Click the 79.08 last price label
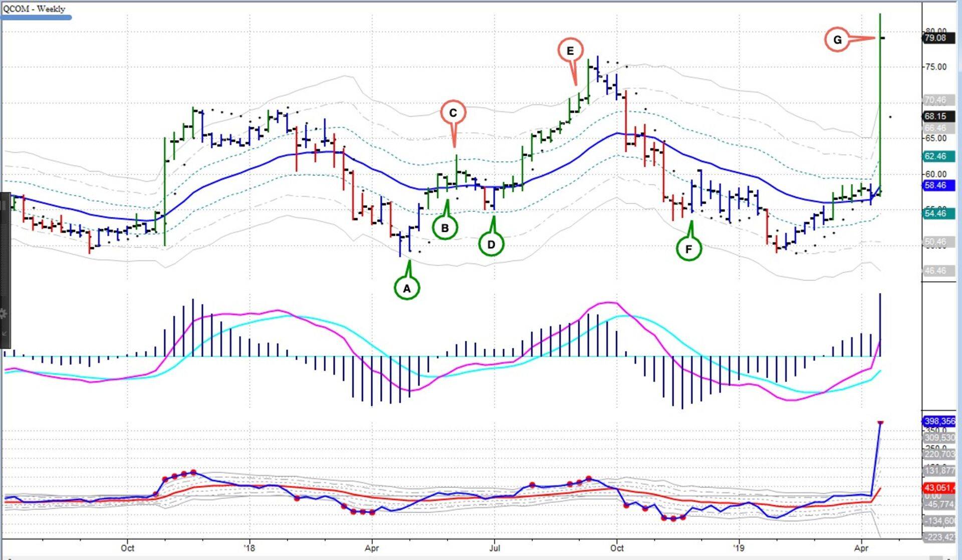Image resolution: width=962 pixels, height=560 pixels. pyautogui.click(x=935, y=38)
